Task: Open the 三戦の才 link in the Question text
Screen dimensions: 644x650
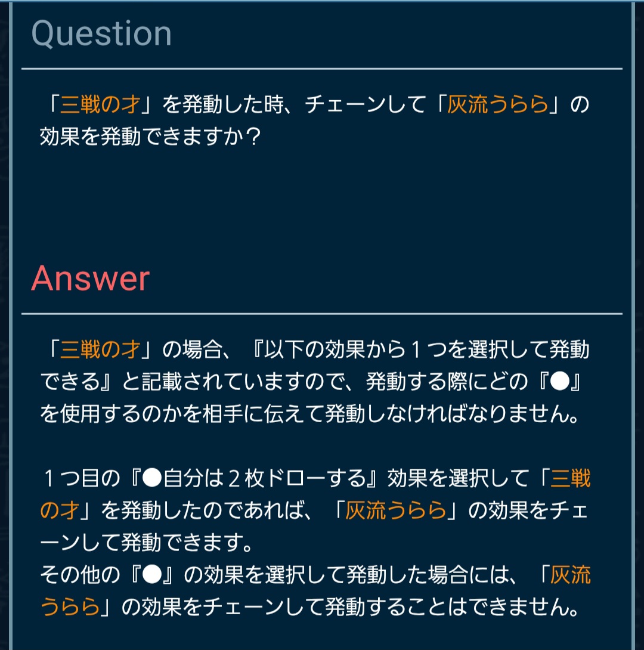Action: [x=100, y=105]
